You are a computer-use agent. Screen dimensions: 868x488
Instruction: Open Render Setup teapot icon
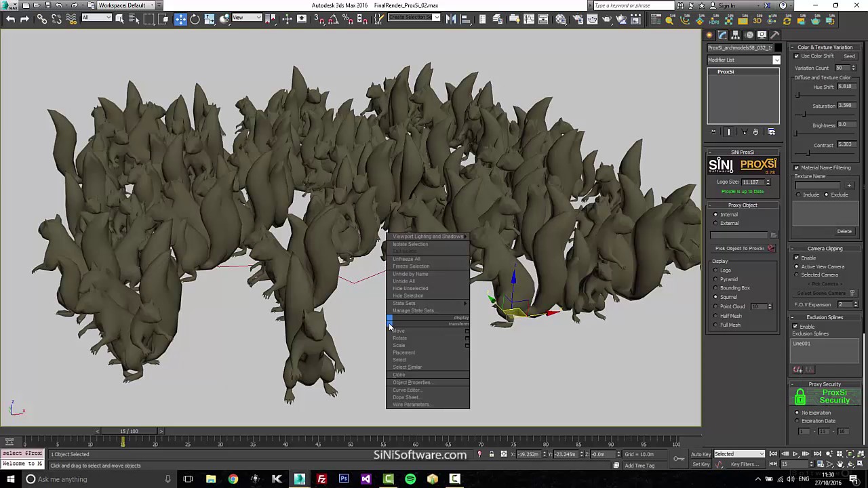pyautogui.click(x=578, y=19)
